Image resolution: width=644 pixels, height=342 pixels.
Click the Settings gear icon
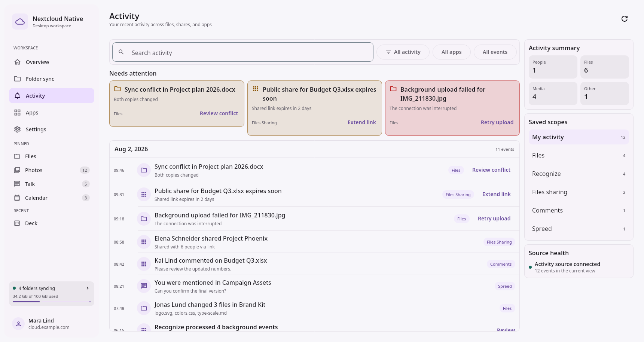[17, 129]
